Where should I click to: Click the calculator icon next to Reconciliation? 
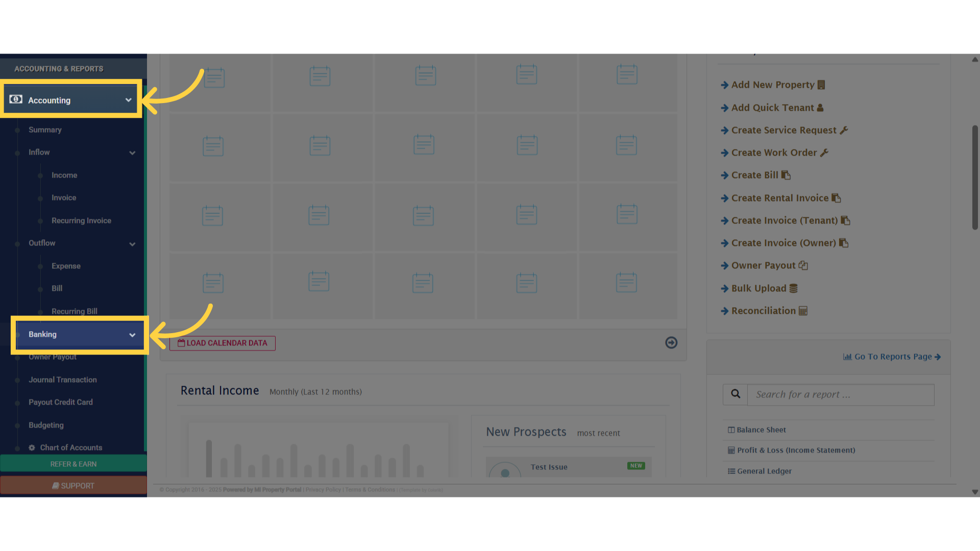803,311
